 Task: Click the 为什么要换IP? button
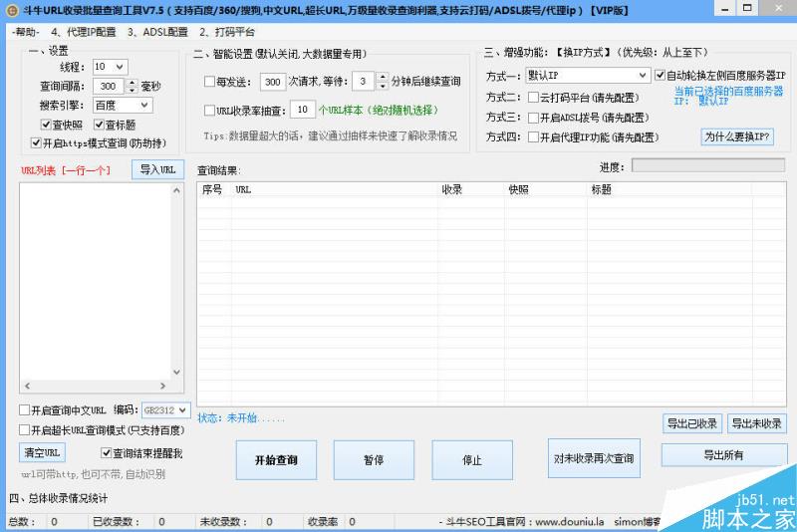click(x=737, y=136)
